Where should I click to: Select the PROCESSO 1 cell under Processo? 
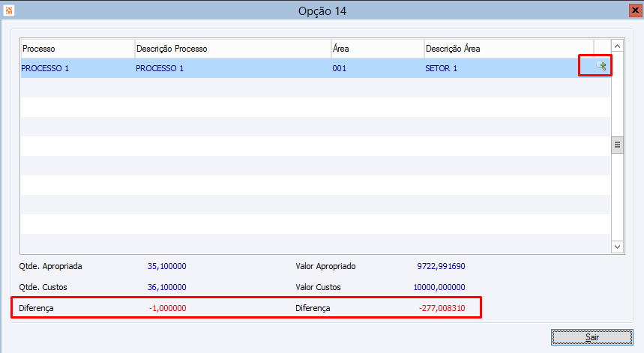[45, 68]
